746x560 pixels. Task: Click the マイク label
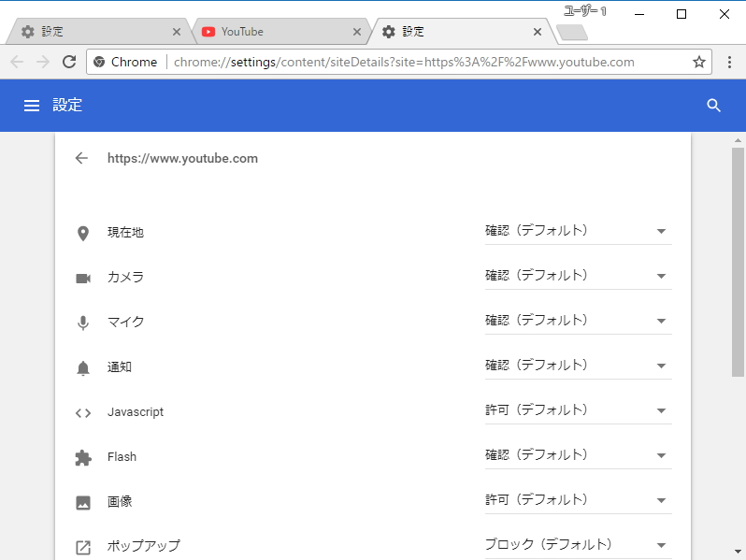point(125,322)
